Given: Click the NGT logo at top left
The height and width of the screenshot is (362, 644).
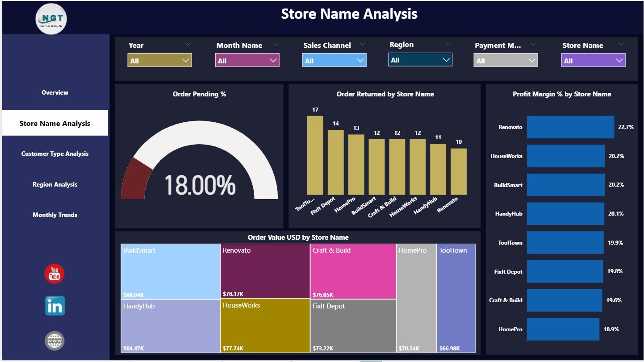Looking at the screenshot, I should point(51,18).
